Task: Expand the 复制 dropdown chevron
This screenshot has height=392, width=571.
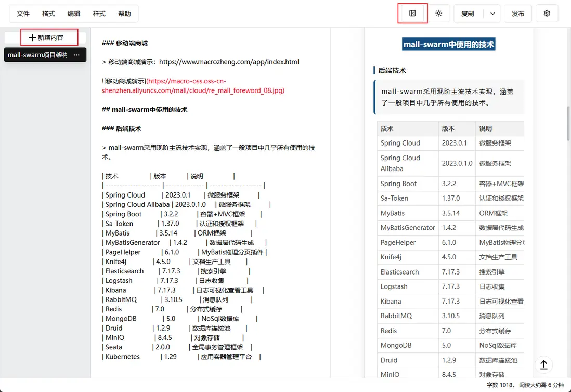Action: (x=492, y=14)
